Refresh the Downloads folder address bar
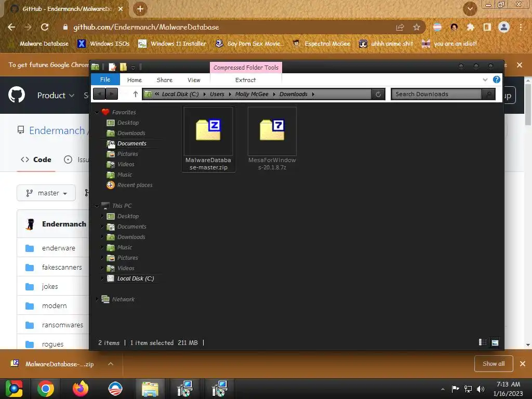This screenshot has height=399, width=532. (x=378, y=95)
